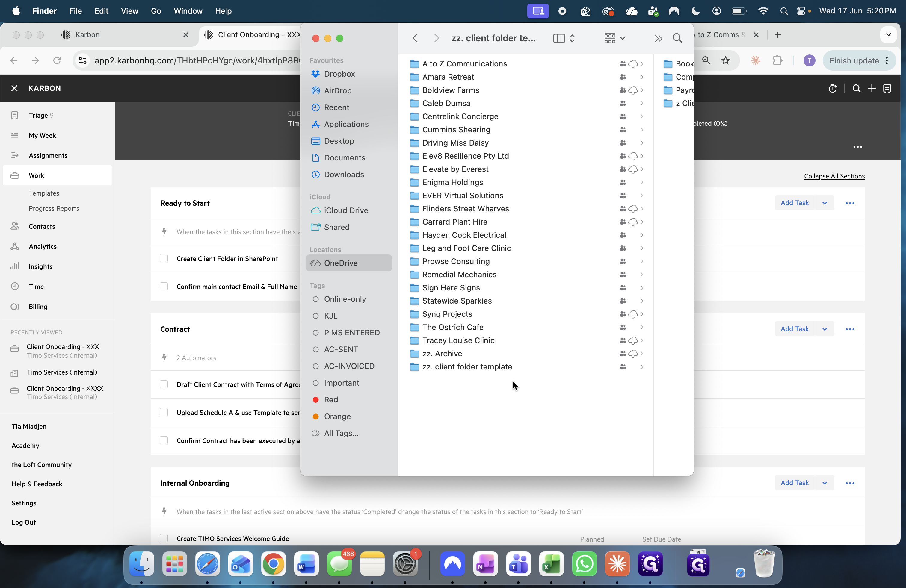
Task: Switch to the Karbon browser tab
Action: click(126, 35)
